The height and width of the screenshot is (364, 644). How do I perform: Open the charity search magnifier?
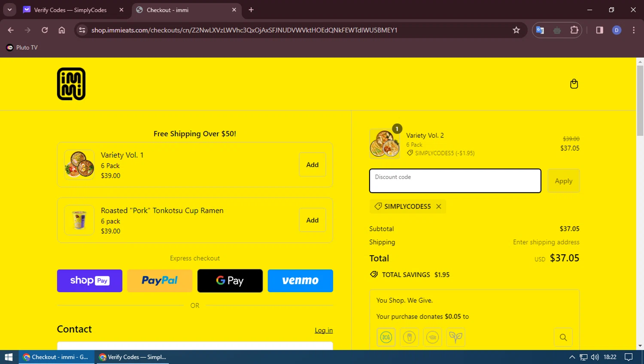point(563,337)
